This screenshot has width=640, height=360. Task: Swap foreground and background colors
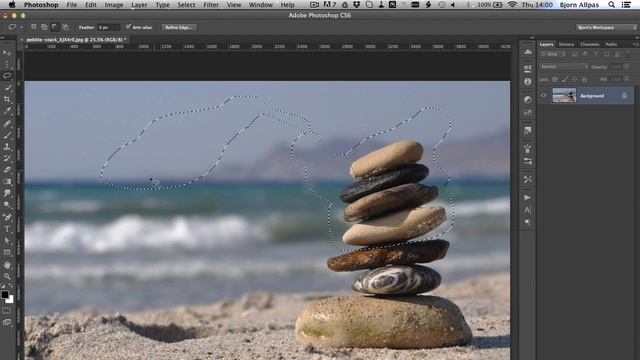[11, 287]
